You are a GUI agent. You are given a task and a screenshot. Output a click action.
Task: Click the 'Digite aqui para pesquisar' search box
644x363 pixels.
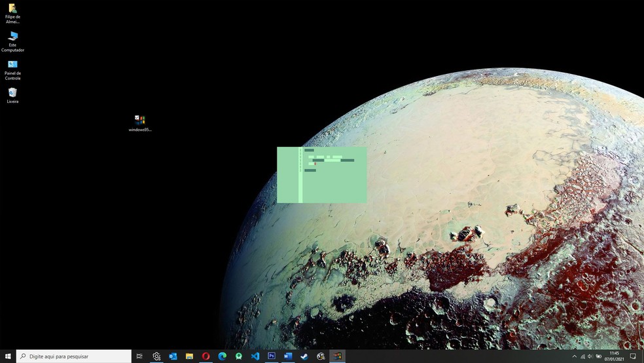(x=73, y=356)
